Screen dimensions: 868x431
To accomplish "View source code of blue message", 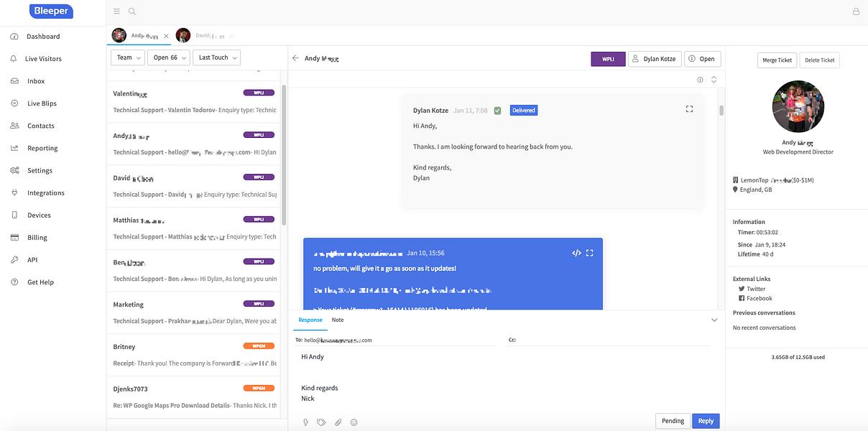I will click(576, 253).
